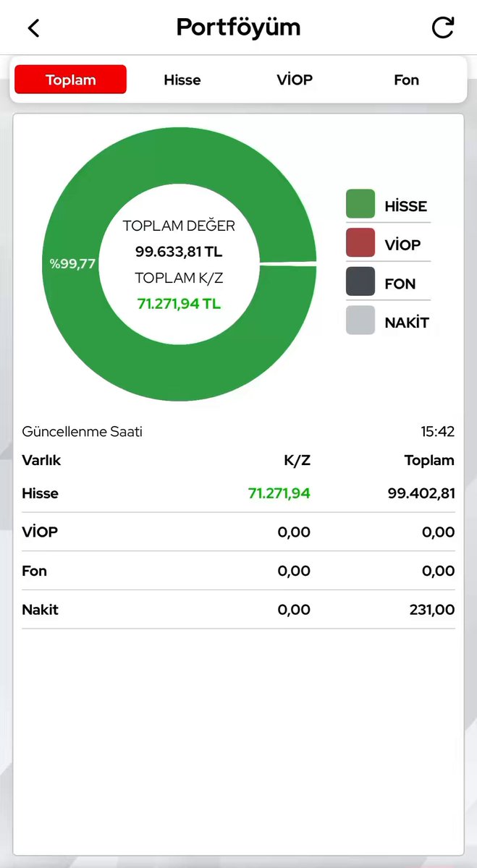Click the TOPLAM DEĞER label
Image resolution: width=477 pixels, height=868 pixels.
click(179, 226)
